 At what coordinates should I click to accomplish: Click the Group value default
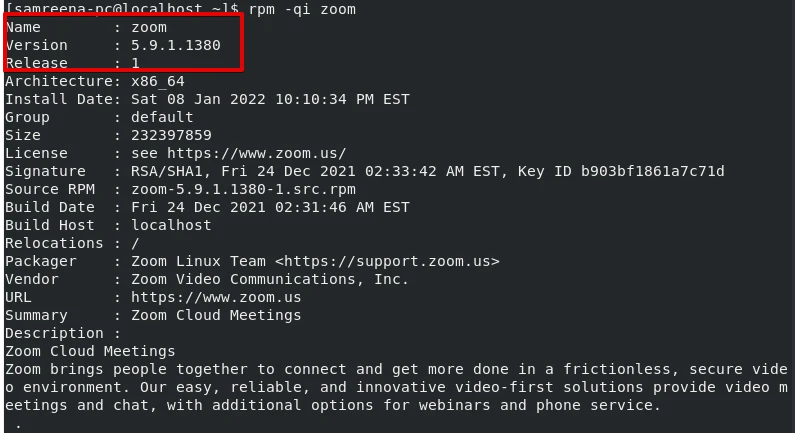[x=161, y=118]
